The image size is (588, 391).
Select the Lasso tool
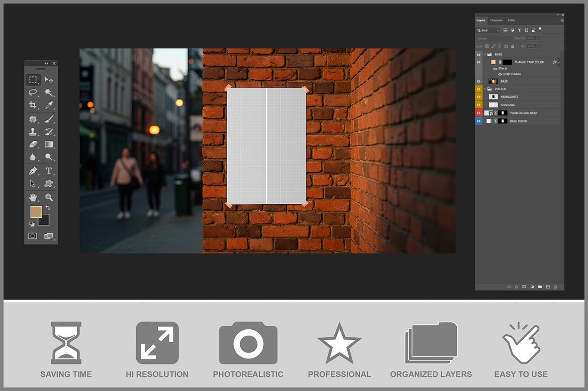click(x=33, y=92)
